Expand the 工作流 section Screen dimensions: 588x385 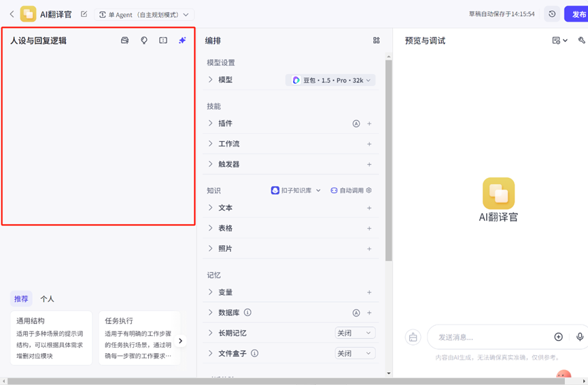(210, 144)
